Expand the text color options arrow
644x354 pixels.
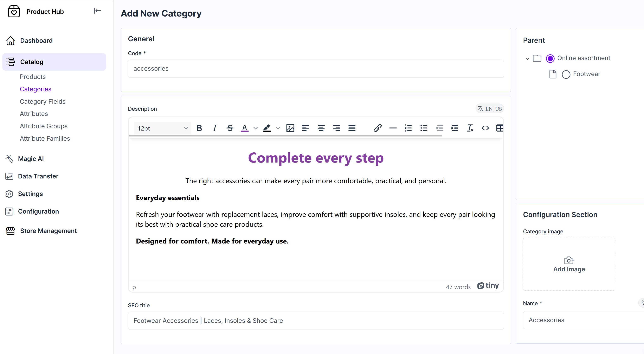[256, 128]
